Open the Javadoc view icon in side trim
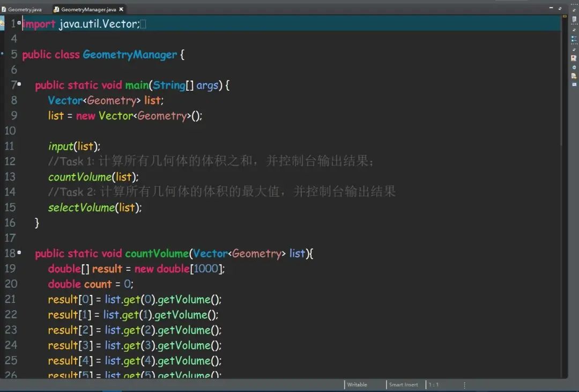 [574, 68]
